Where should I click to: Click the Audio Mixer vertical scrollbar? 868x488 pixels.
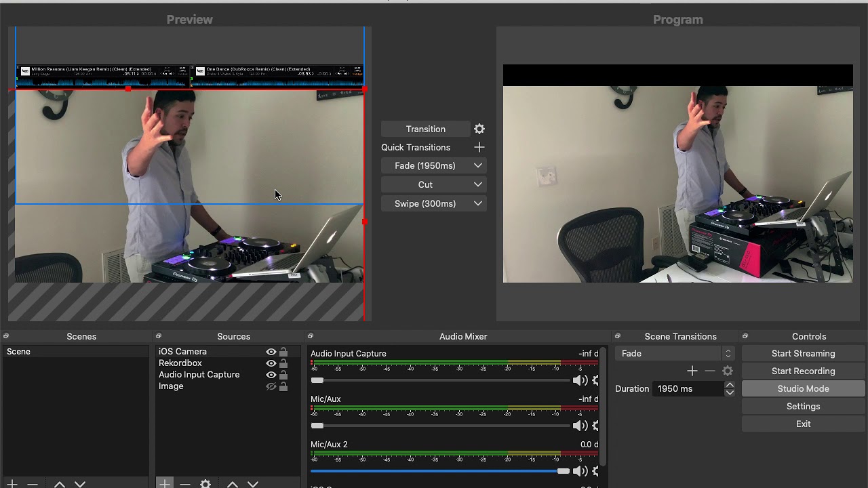pos(603,407)
